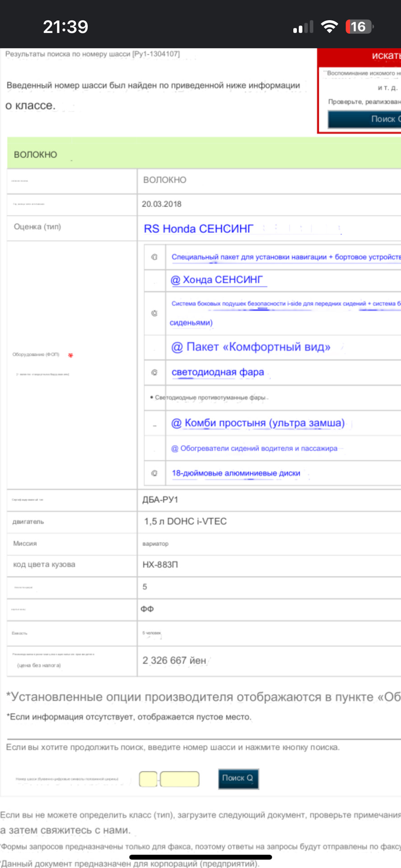Click red asterisk next to Оборудование (ФОП)
Screen dimensions: 401x868
pos(70,355)
